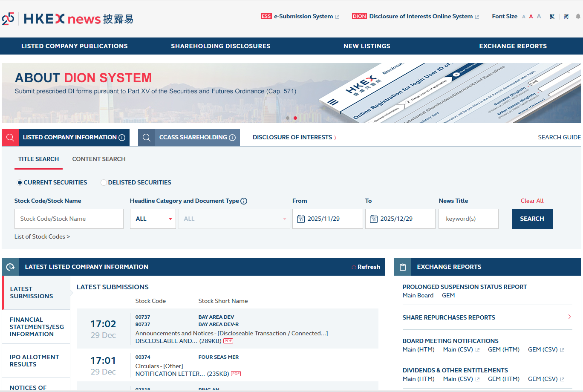Viewport: 583px width, 392px height.
Task: Open the To date calendar icon
Action: coord(374,219)
